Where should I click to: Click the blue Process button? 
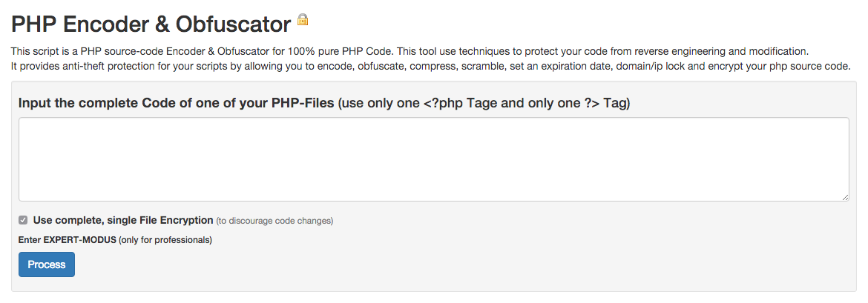click(x=47, y=264)
